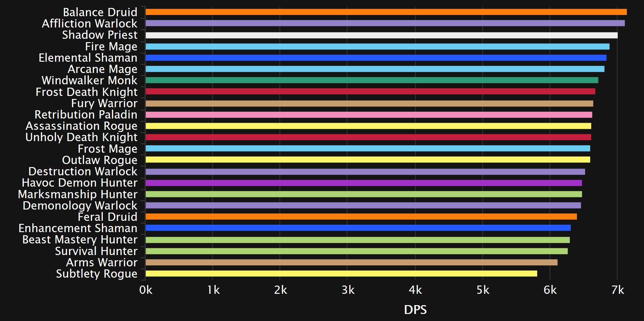Image resolution: width=644 pixels, height=321 pixels.
Task: Click the Demonology Warlock label
Action: (80, 206)
